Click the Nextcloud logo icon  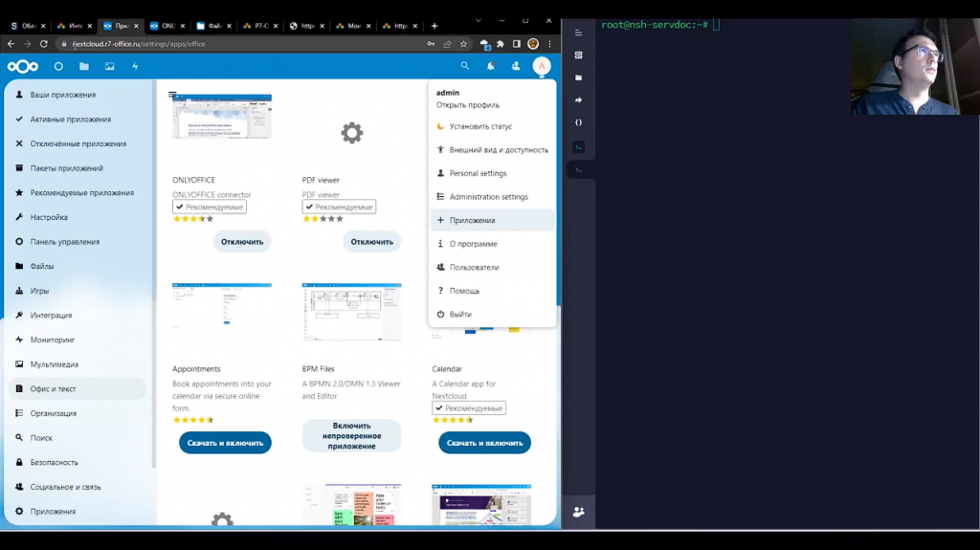pos(23,66)
